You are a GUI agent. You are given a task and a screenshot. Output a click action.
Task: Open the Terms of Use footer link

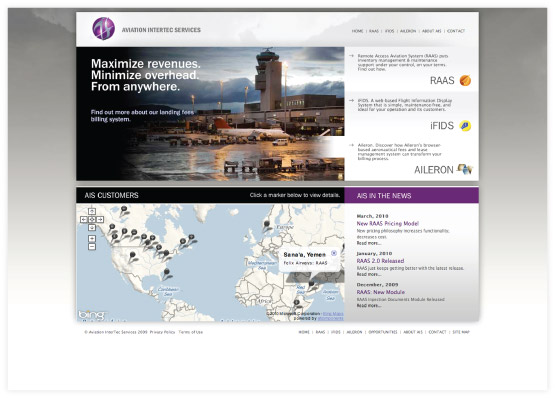[x=191, y=332]
